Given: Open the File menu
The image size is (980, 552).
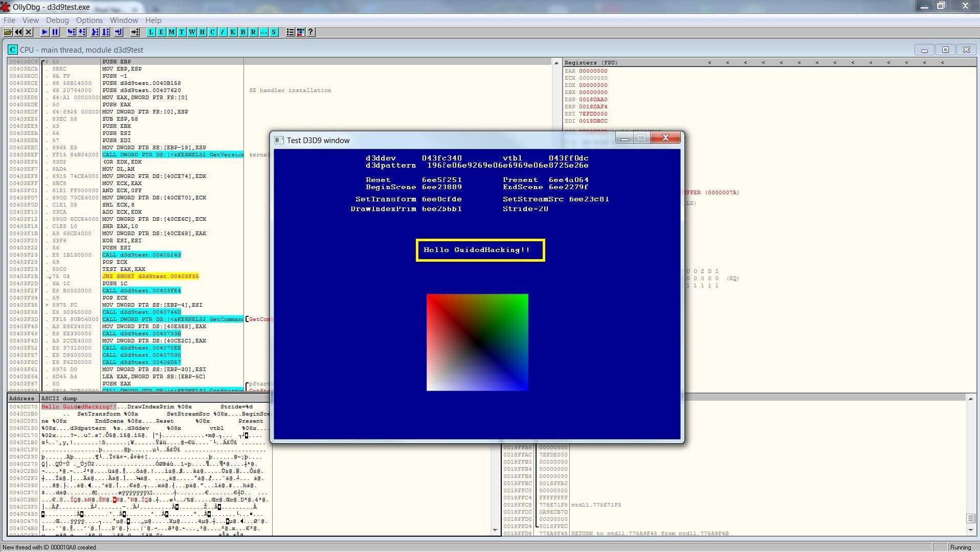Looking at the screenshot, I should coord(9,20).
